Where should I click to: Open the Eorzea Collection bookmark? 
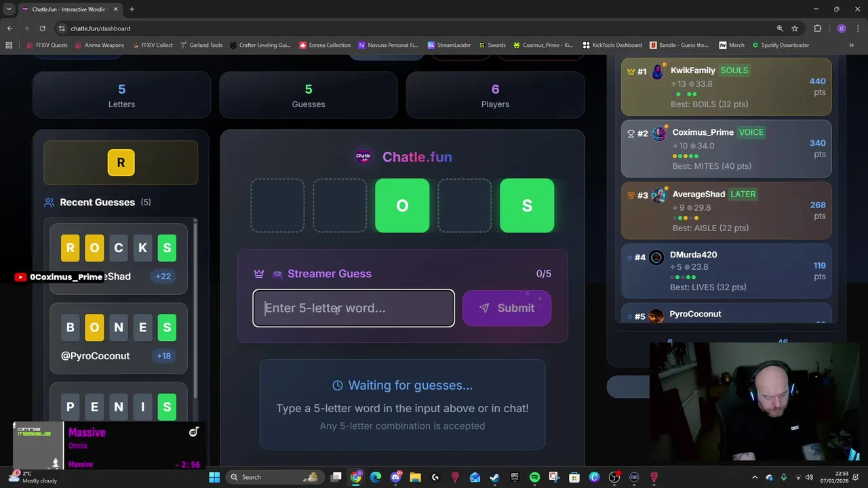coord(325,45)
